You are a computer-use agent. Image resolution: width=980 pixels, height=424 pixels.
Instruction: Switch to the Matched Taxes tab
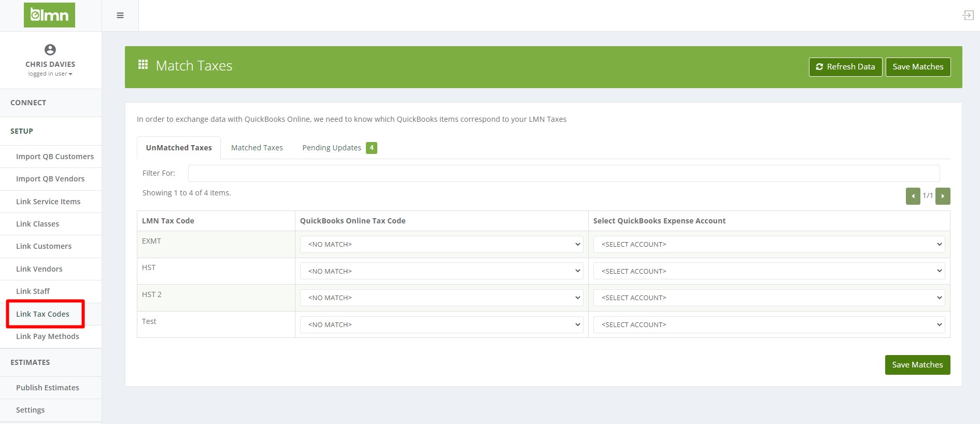coord(257,148)
